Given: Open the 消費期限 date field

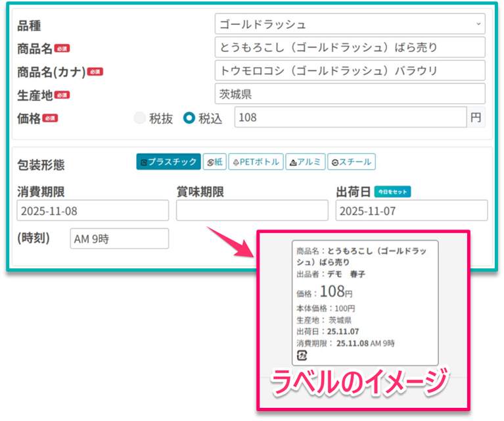Looking at the screenshot, I should click(93, 210).
